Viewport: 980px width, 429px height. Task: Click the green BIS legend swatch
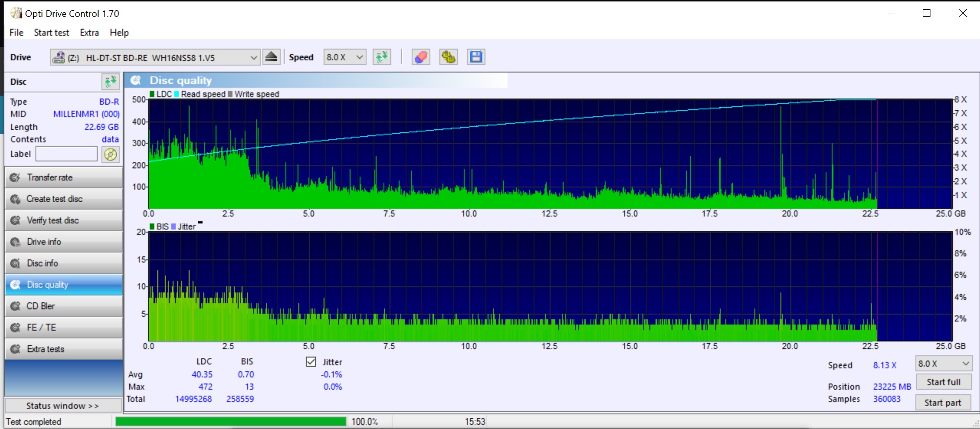click(x=152, y=226)
